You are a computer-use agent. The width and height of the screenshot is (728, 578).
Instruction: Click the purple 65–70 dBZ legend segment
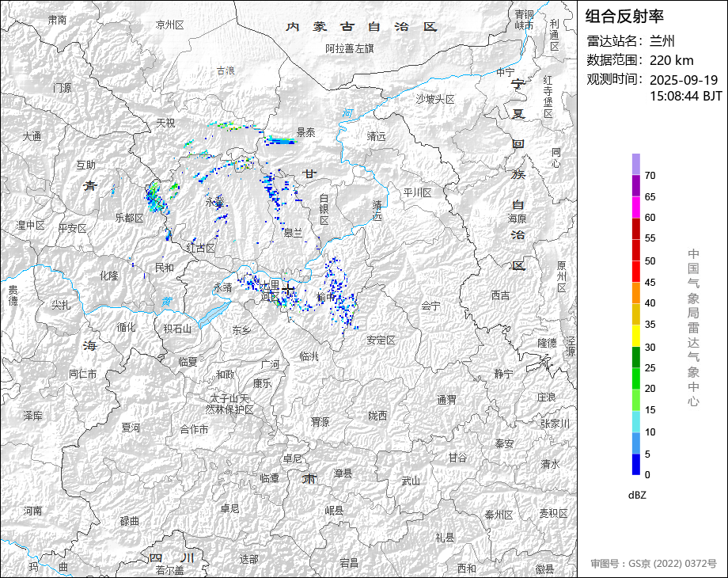point(636,185)
